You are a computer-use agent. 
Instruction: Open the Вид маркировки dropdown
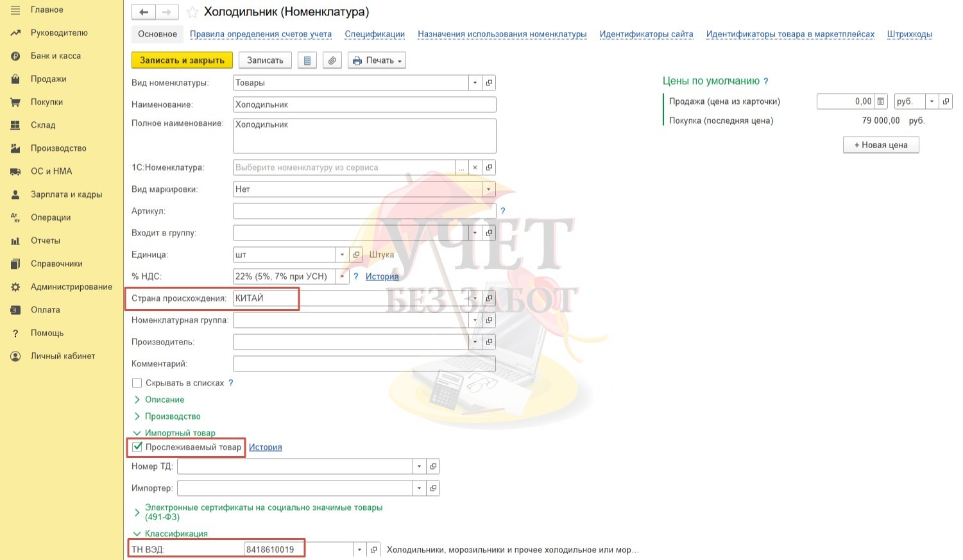(x=489, y=189)
